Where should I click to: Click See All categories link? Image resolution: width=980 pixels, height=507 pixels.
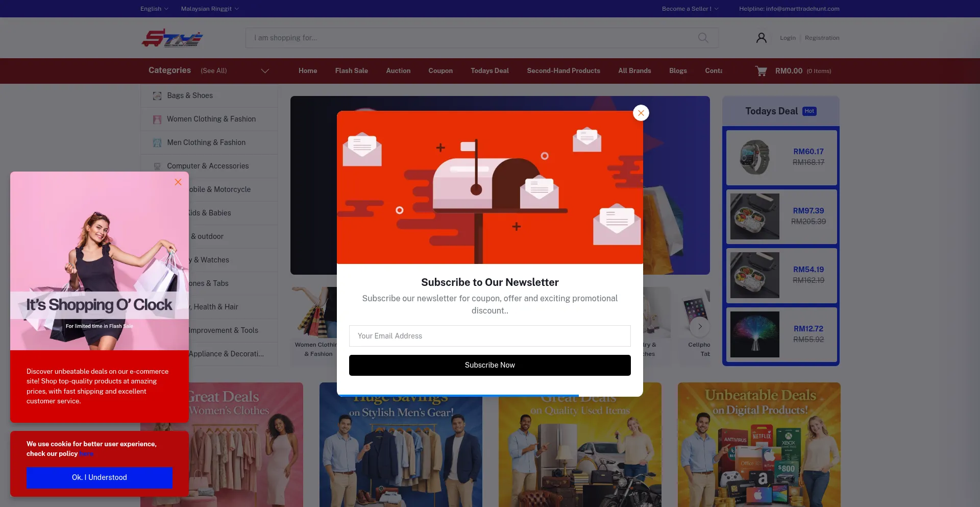(214, 71)
